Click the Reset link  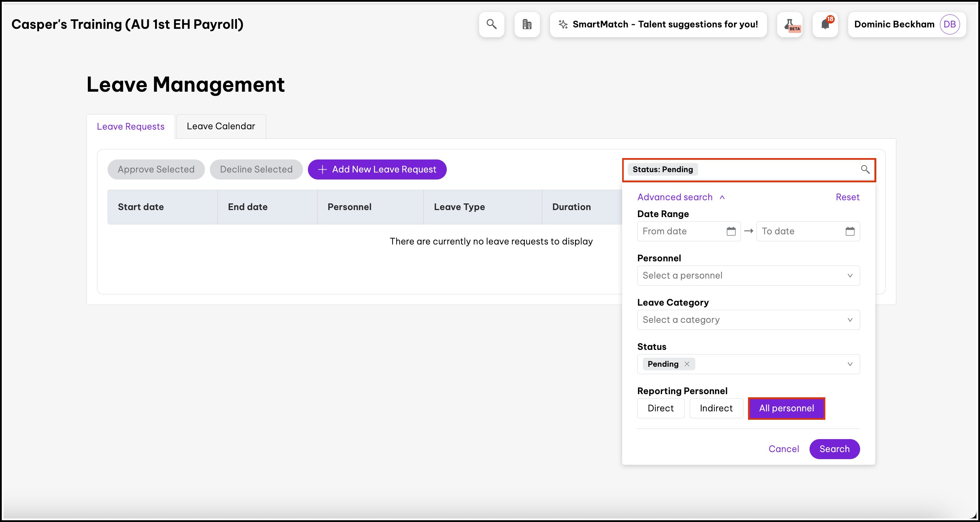[847, 197]
